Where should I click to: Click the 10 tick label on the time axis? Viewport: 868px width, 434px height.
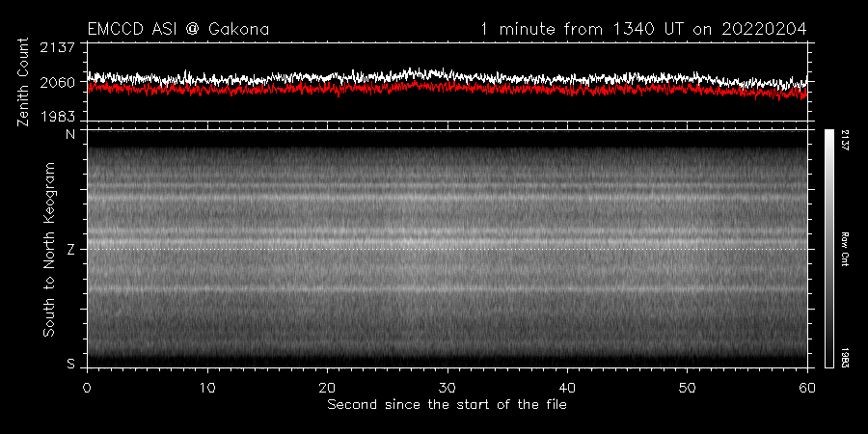point(207,387)
